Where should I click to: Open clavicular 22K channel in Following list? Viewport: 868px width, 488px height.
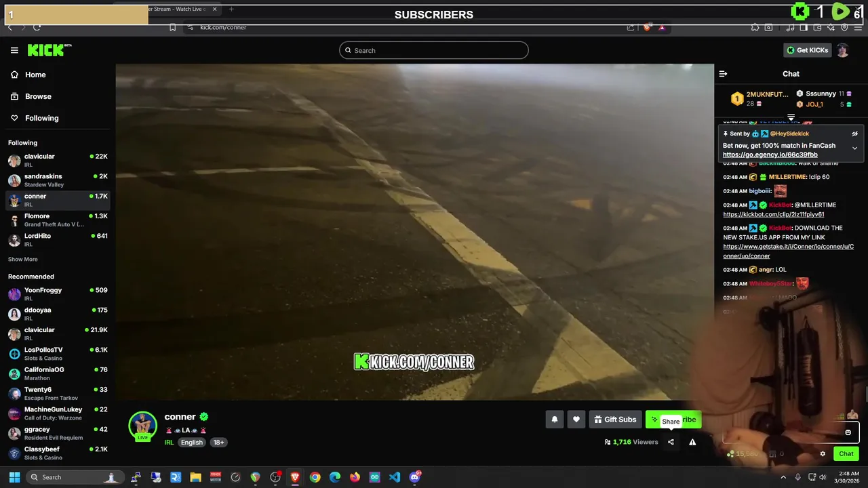click(x=58, y=161)
